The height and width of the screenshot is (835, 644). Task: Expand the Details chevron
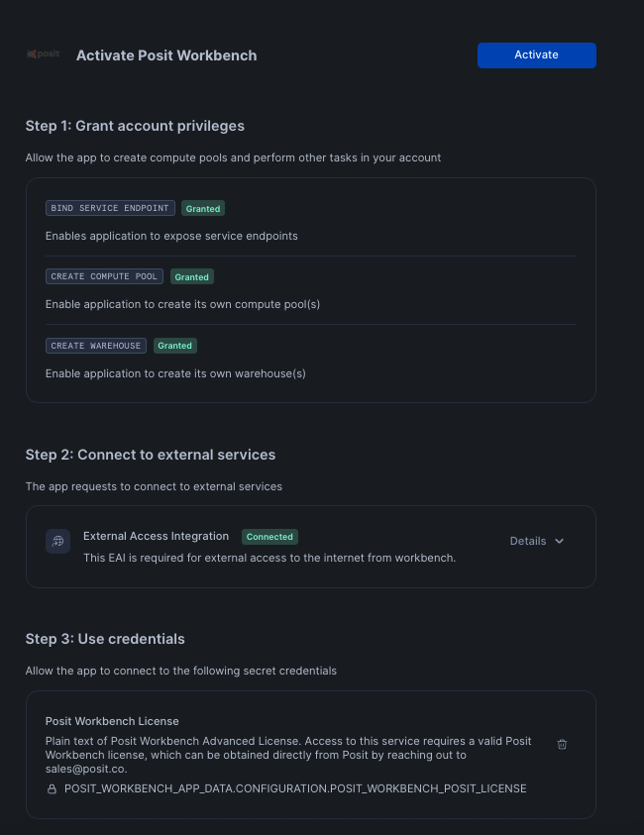(560, 542)
